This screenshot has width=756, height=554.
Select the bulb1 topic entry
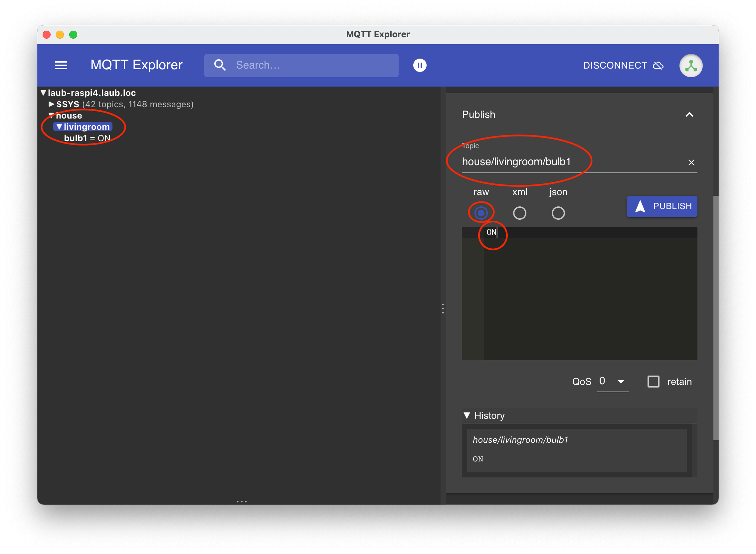76,138
